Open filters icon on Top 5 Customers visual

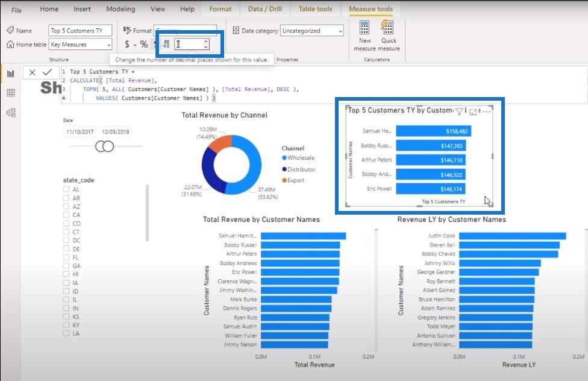click(458, 111)
